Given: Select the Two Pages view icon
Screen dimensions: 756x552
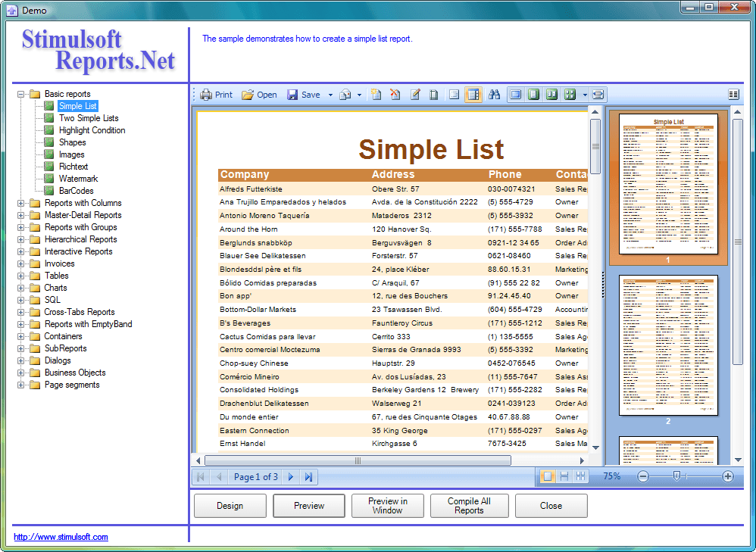Looking at the screenshot, I should [551, 95].
